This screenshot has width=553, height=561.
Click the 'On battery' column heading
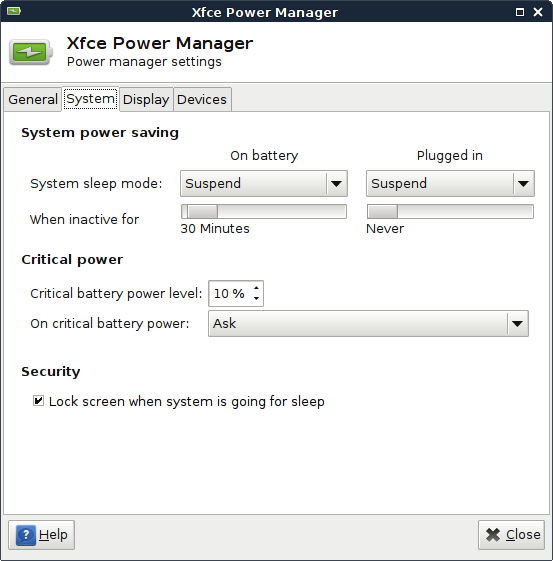tap(264, 156)
